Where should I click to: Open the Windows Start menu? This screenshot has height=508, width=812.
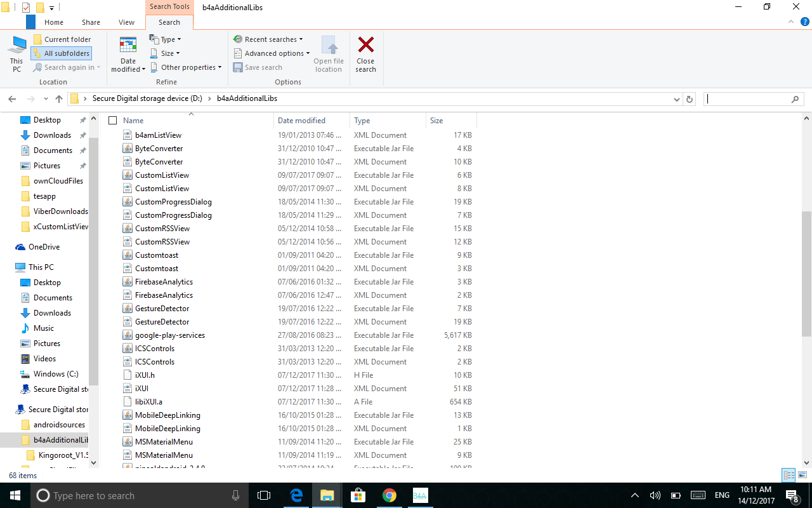click(x=15, y=495)
